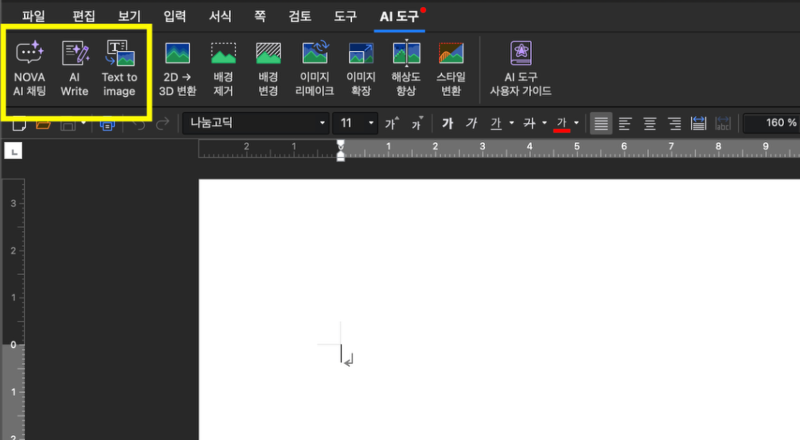
Task: Open the 파일 menu
Action: click(33, 16)
